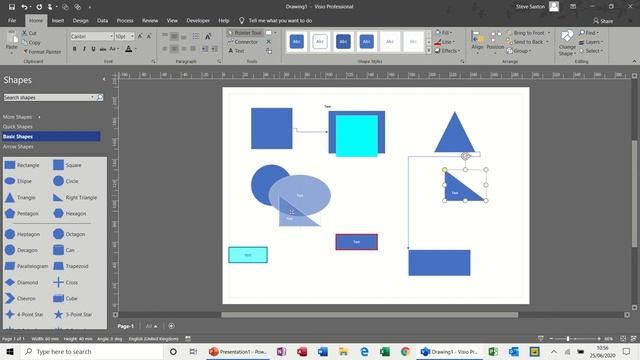Toggle center text alignment
This screenshot has width=640, height=360.
[174, 49]
